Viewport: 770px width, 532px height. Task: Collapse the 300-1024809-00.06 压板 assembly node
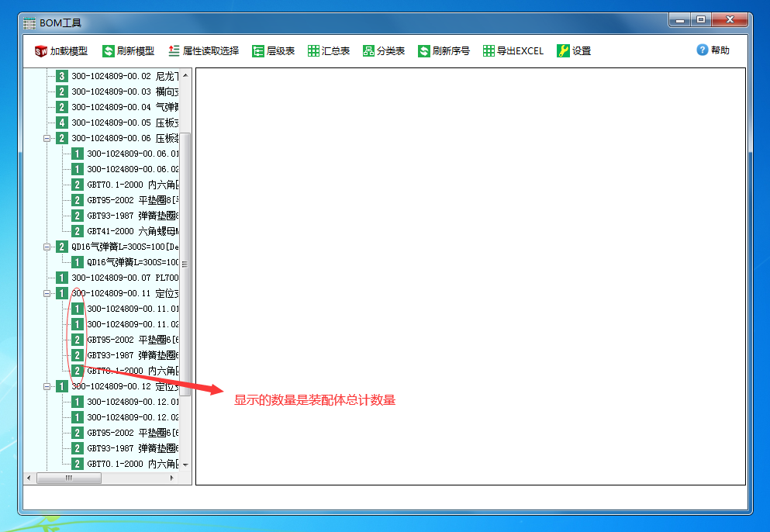[48, 137]
